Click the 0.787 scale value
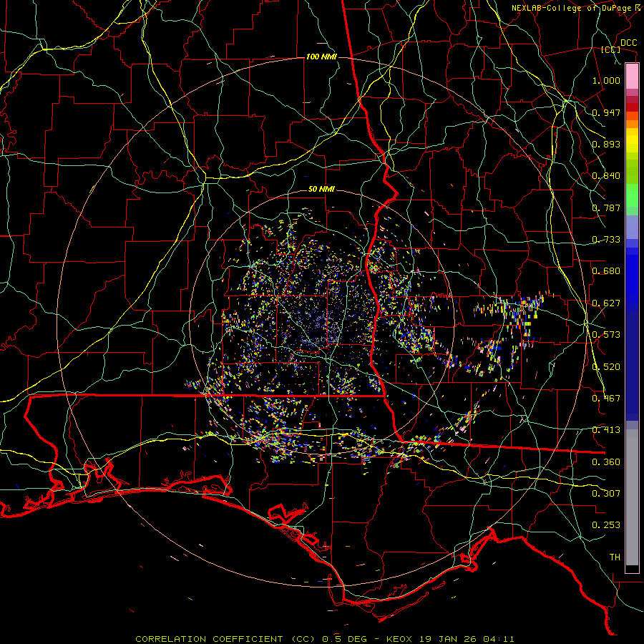 pyautogui.click(x=606, y=208)
